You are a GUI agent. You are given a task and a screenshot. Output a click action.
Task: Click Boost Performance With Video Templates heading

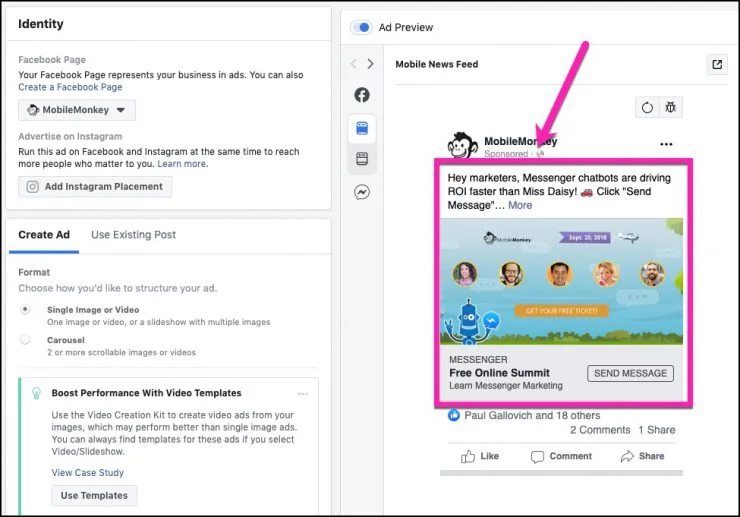pyautogui.click(x=146, y=393)
